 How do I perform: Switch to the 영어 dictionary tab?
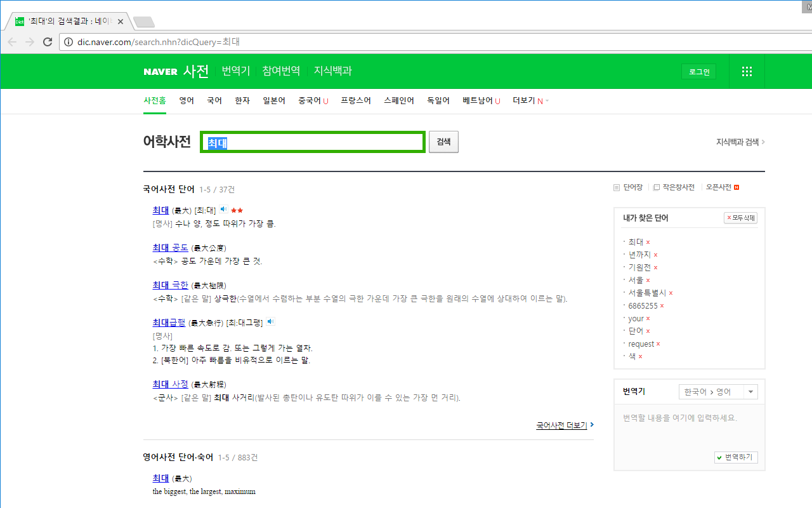[187, 100]
